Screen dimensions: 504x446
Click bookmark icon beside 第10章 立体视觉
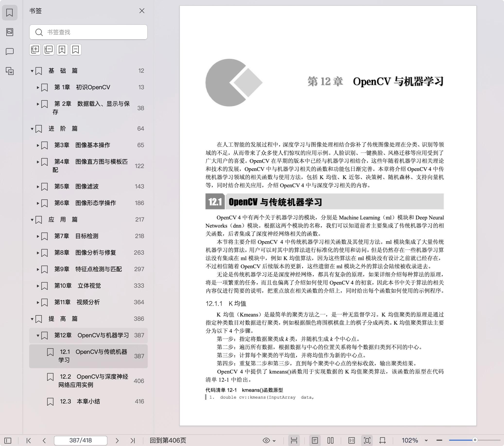pyautogui.click(x=44, y=286)
